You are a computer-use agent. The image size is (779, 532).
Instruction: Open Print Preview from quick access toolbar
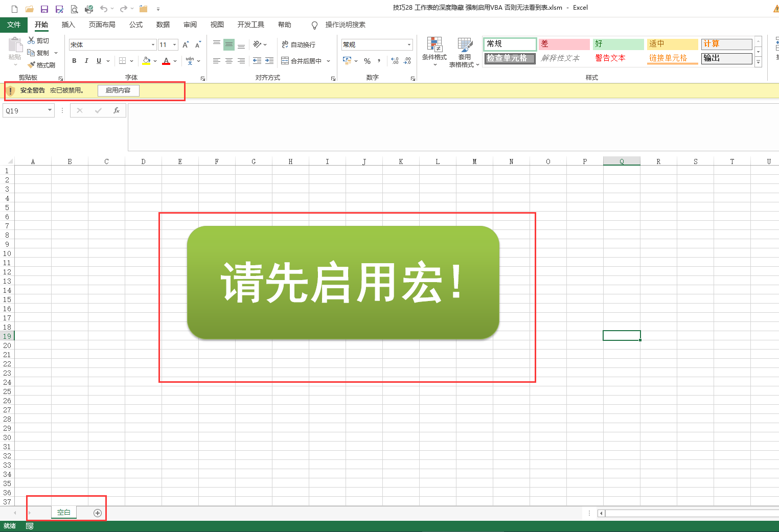point(74,9)
